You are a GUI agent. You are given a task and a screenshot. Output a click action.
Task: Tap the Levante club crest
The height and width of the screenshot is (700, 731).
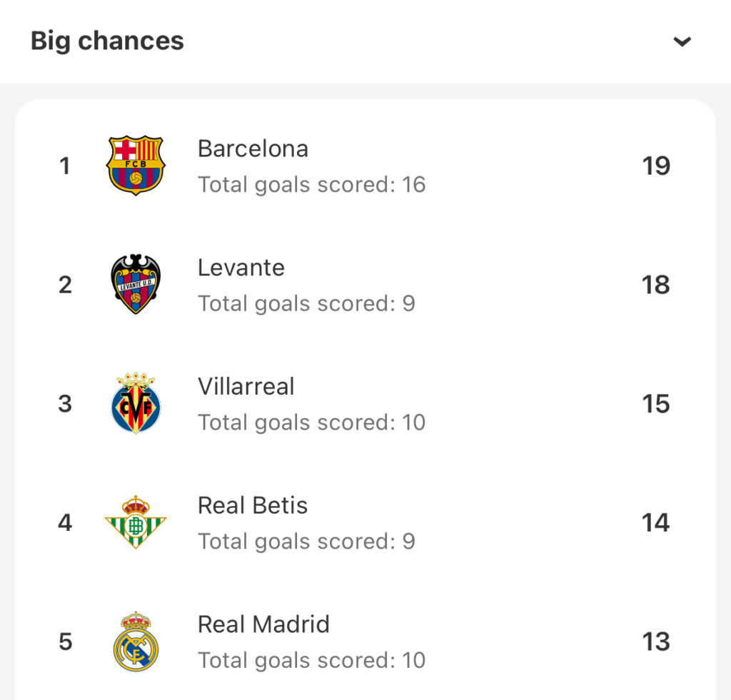(x=136, y=284)
